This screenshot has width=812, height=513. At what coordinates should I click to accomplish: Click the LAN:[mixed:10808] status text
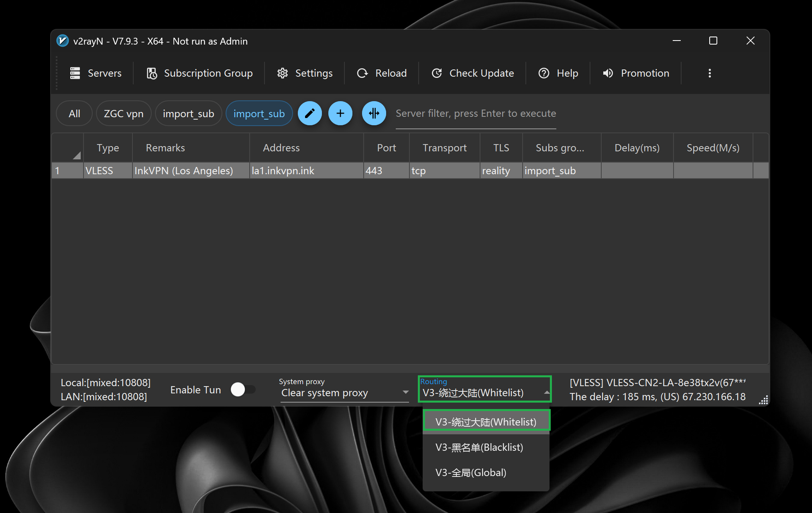point(104,397)
